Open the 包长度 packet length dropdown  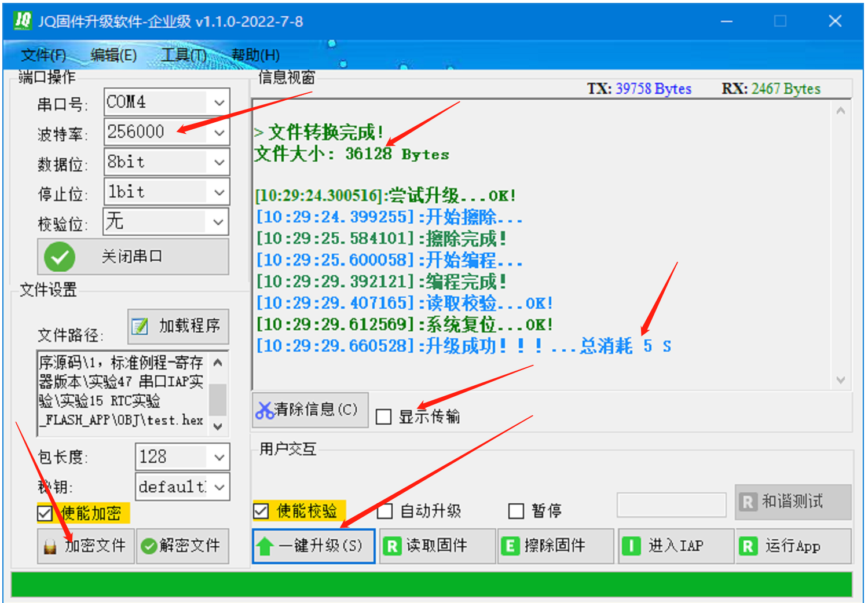[218, 457]
